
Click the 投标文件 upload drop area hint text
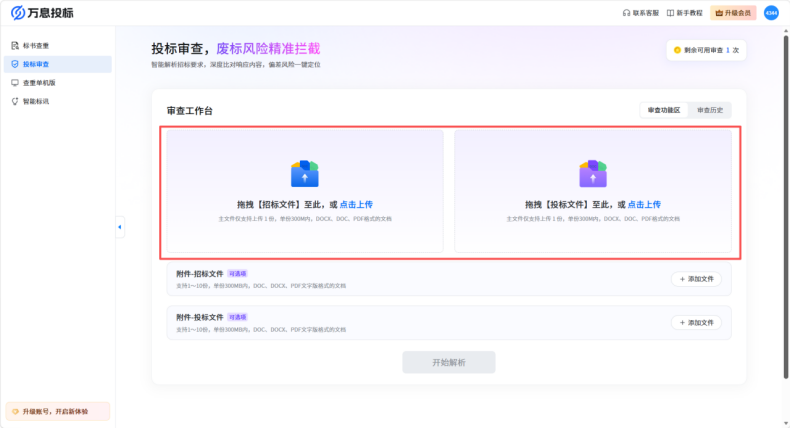593,219
